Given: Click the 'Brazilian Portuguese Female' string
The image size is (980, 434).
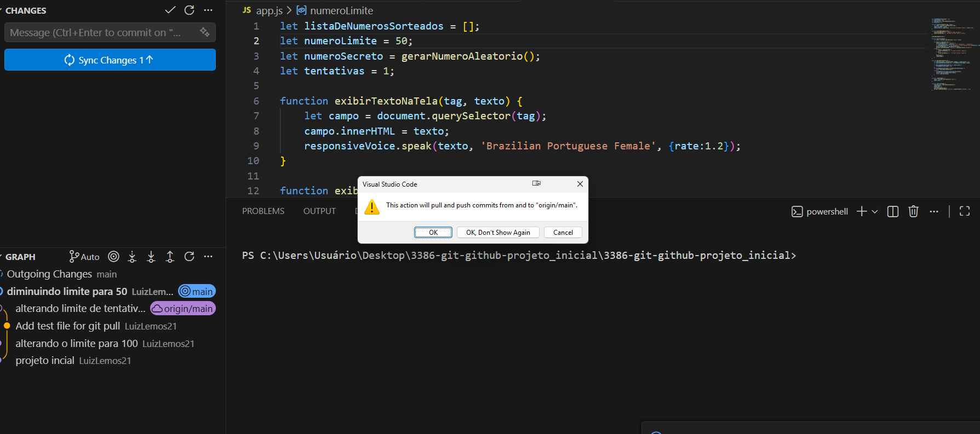Looking at the screenshot, I should tap(568, 146).
